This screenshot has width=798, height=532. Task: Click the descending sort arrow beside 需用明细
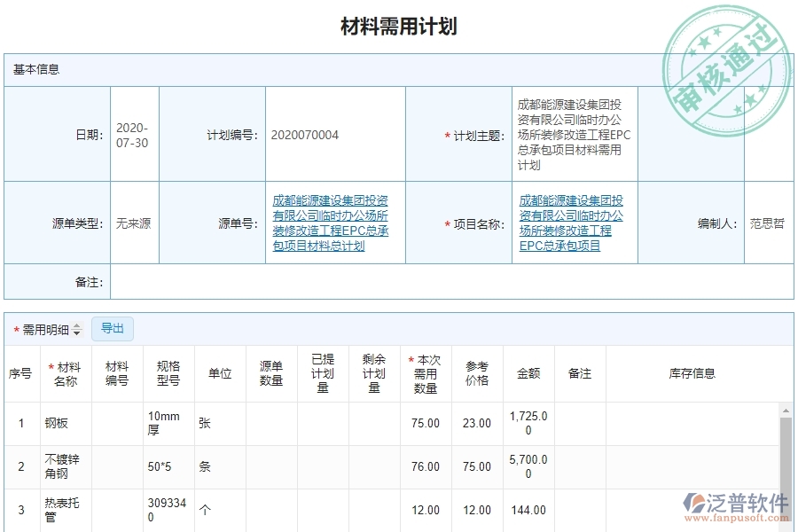76,332
